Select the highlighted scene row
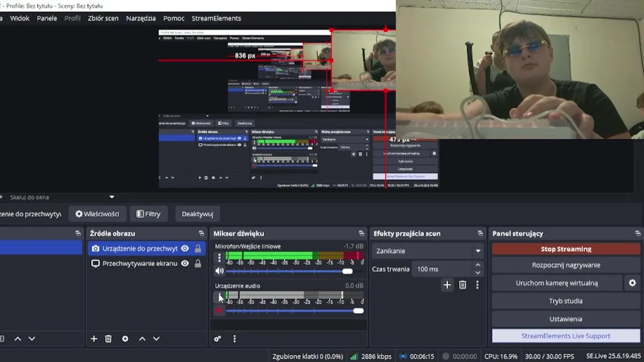This screenshot has height=362, width=644. pyautogui.click(x=40, y=247)
